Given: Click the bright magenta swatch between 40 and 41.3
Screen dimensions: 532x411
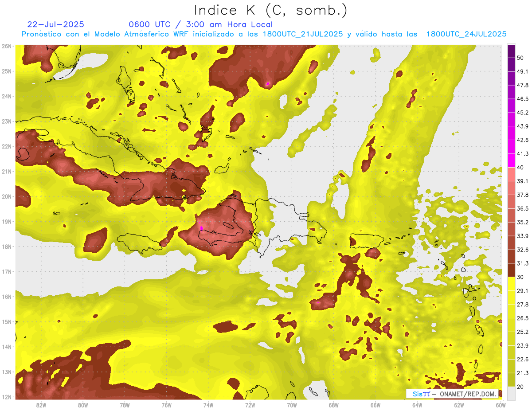Looking at the screenshot, I should click(511, 160).
